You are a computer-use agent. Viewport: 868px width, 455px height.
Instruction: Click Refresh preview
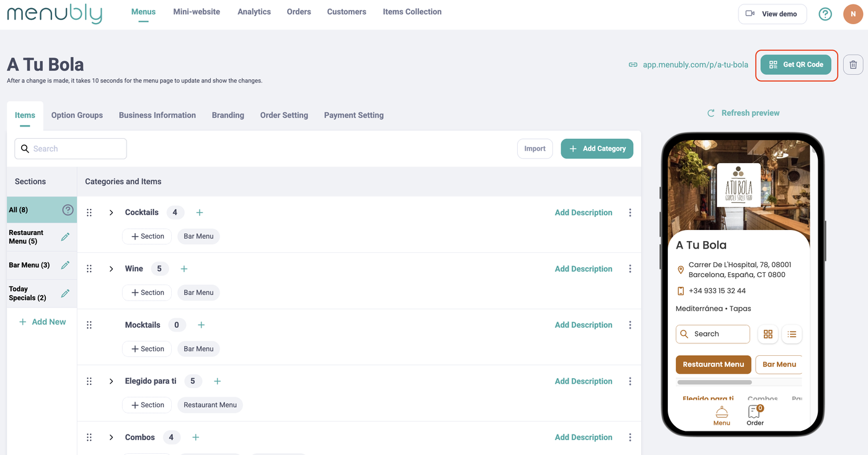click(744, 113)
